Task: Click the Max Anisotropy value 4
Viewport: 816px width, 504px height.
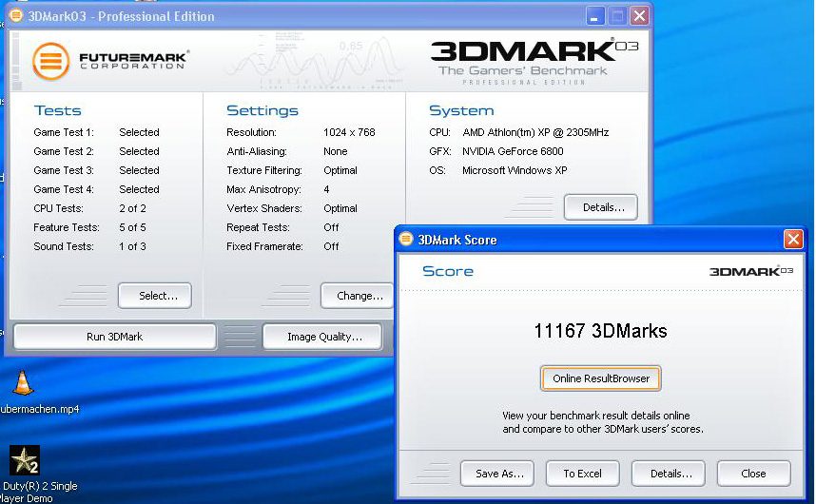Action: point(326,189)
